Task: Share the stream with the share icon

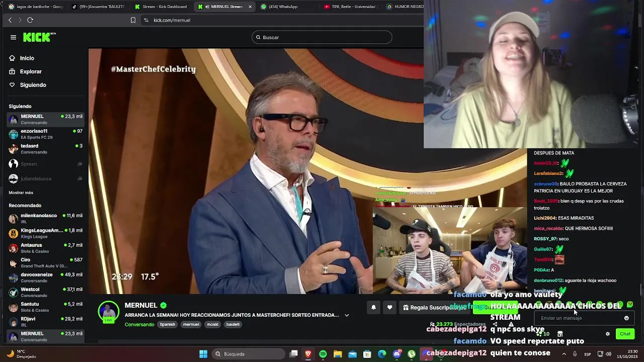Action: coord(496,324)
